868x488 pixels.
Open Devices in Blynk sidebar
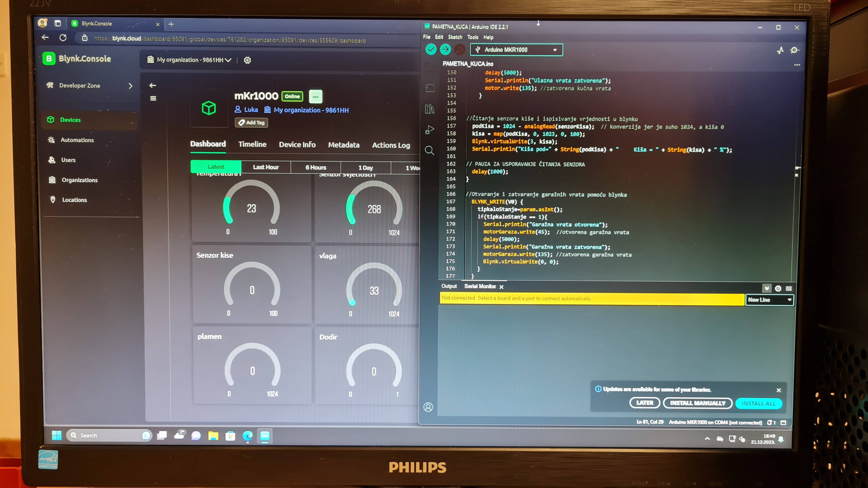(90, 120)
